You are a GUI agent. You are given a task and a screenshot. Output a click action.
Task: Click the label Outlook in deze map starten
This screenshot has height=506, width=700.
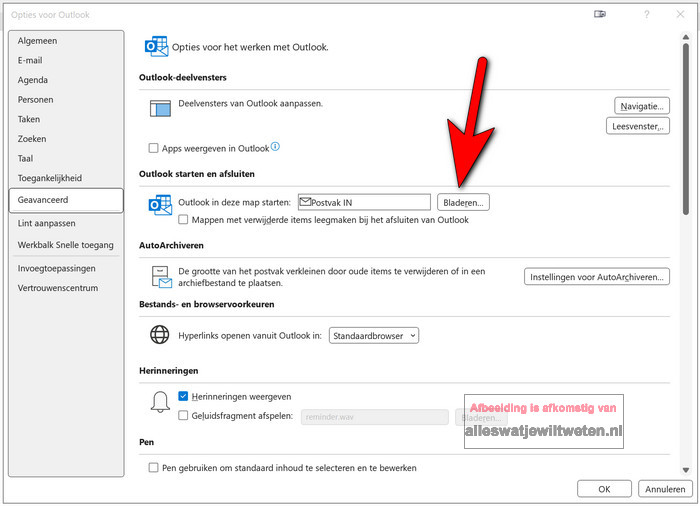(234, 202)
